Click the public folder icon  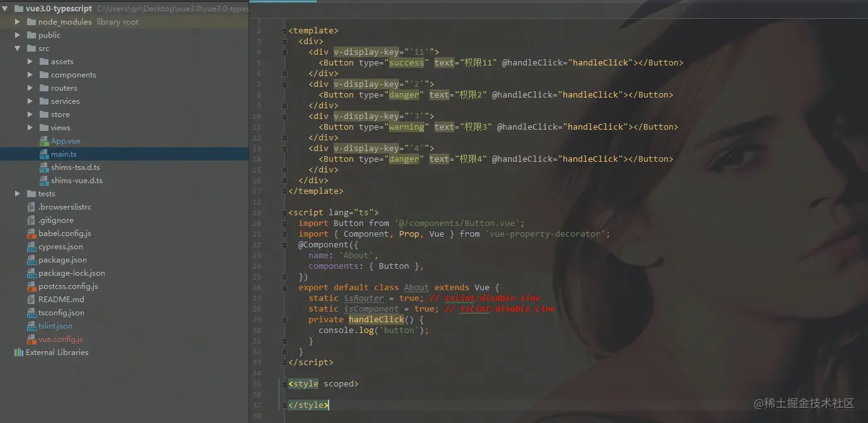31,35
